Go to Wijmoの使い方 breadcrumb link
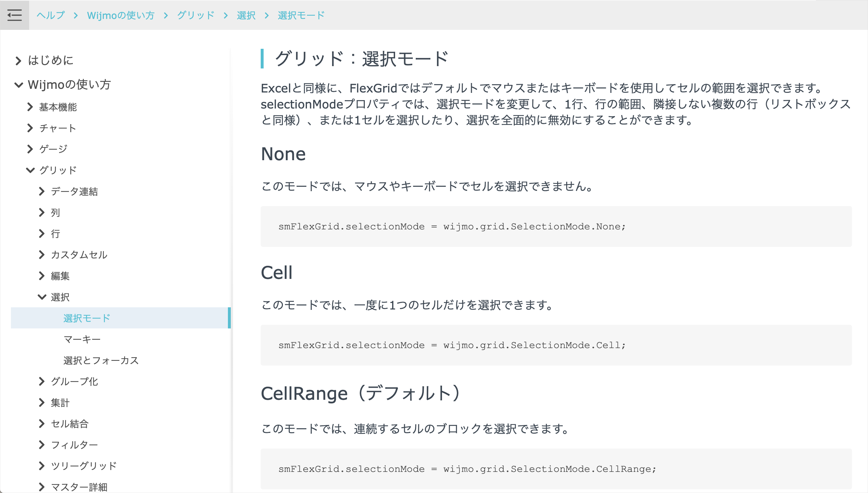 click(121, 15)
